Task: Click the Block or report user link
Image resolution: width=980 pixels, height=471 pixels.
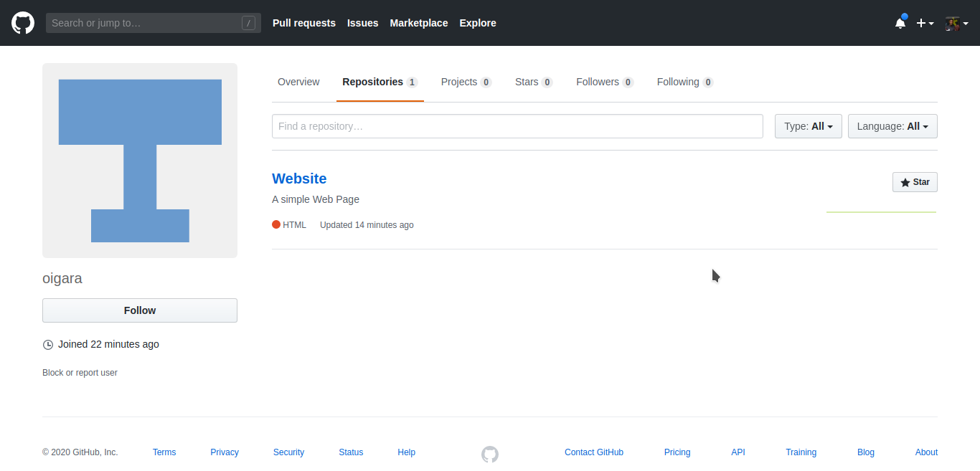Action: pyautogui.click(x=80, y=372)
